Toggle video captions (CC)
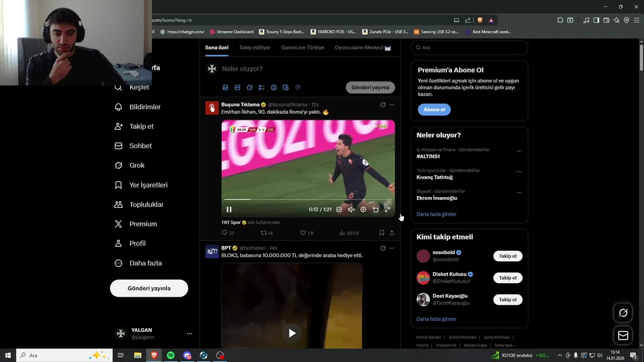Screen dimensions: 644x362 339,210
